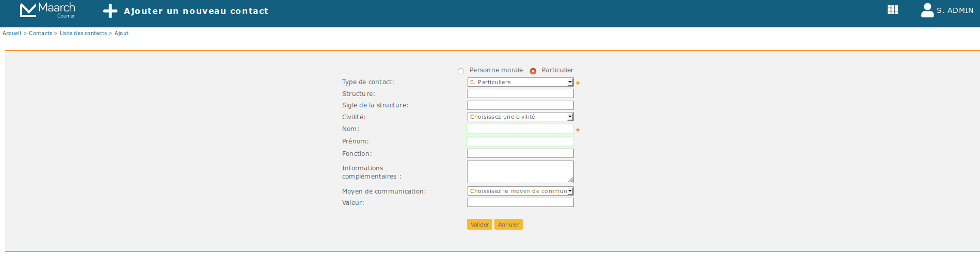Click the Annuler button
The image size is (980, 256).
tap(508, 225)
